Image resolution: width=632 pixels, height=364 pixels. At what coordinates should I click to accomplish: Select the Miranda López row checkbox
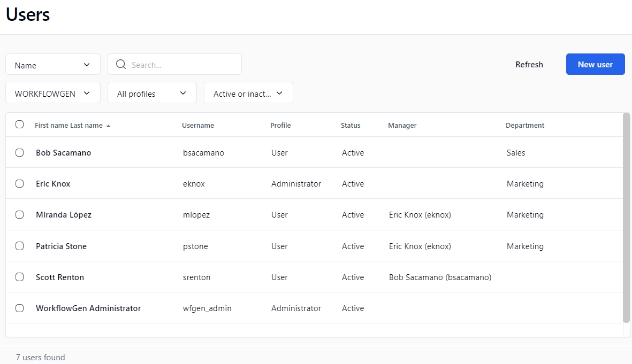[20, 215]
